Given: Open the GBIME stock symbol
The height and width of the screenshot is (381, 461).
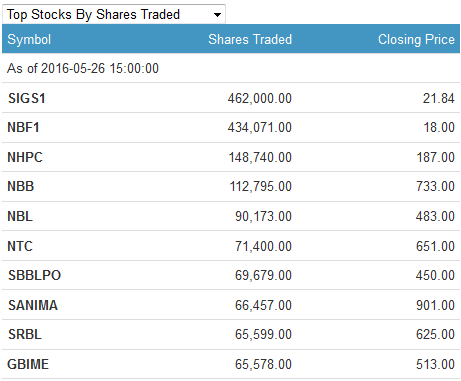Looking at the screenshot, I should click(28, 364).
